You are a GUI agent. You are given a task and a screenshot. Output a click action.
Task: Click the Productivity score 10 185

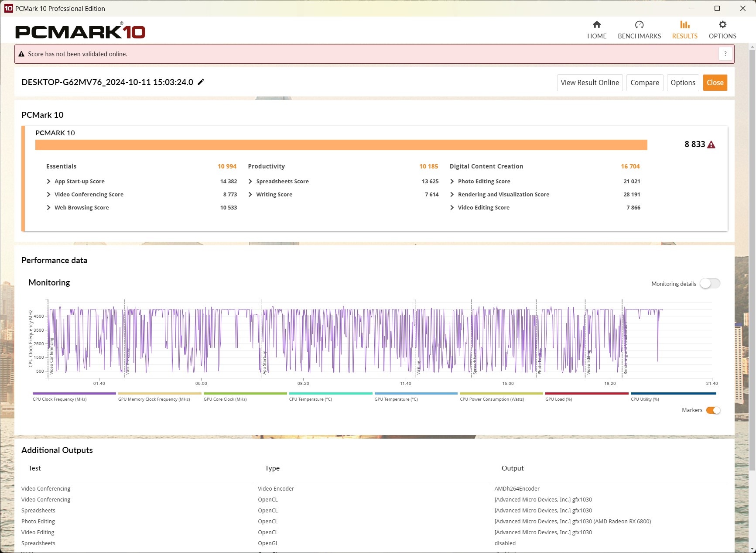pos(429,166)
